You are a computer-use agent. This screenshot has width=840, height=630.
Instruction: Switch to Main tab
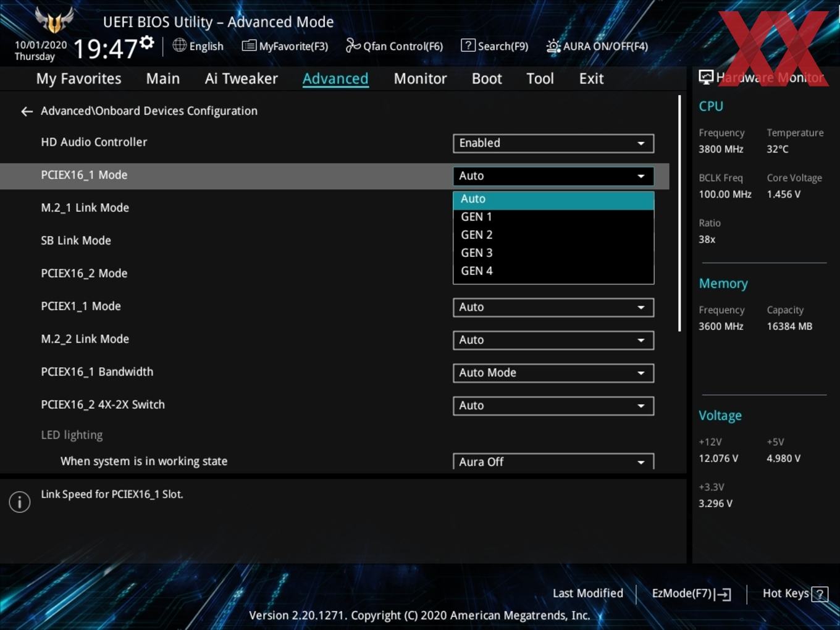(x=163, y=79)
